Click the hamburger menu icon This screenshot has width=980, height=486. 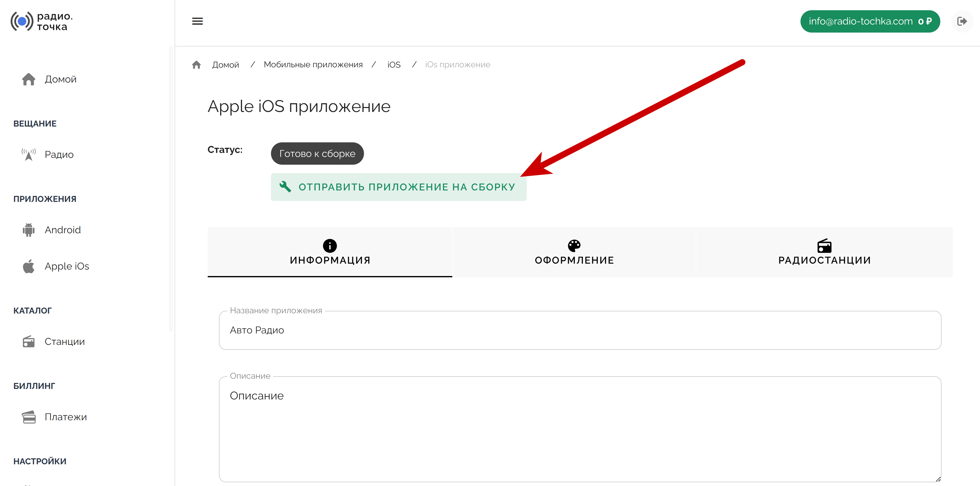point(197,21)
